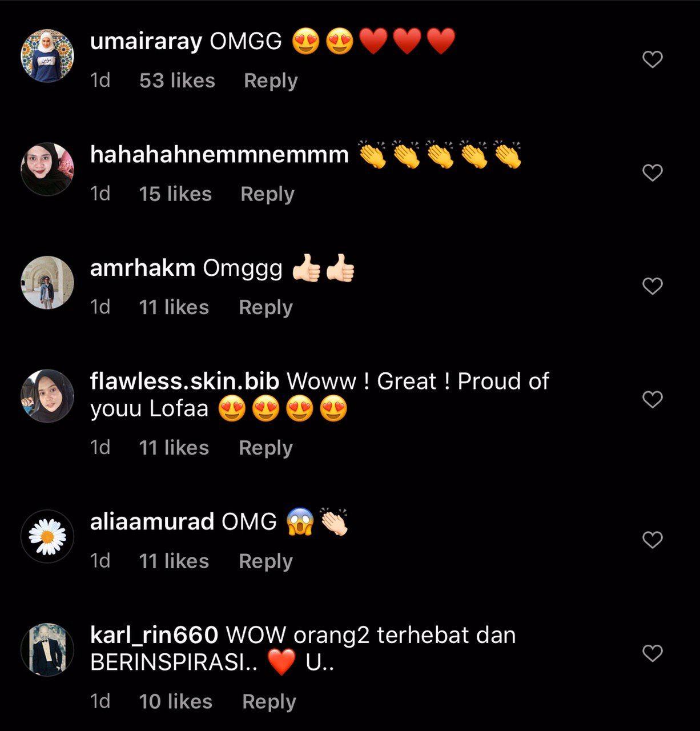Image resolution: width=700 pixels, height=731 pixels.
Task: Reply to hahahahnemmnemmm's clapping comment
Action: 267,194
